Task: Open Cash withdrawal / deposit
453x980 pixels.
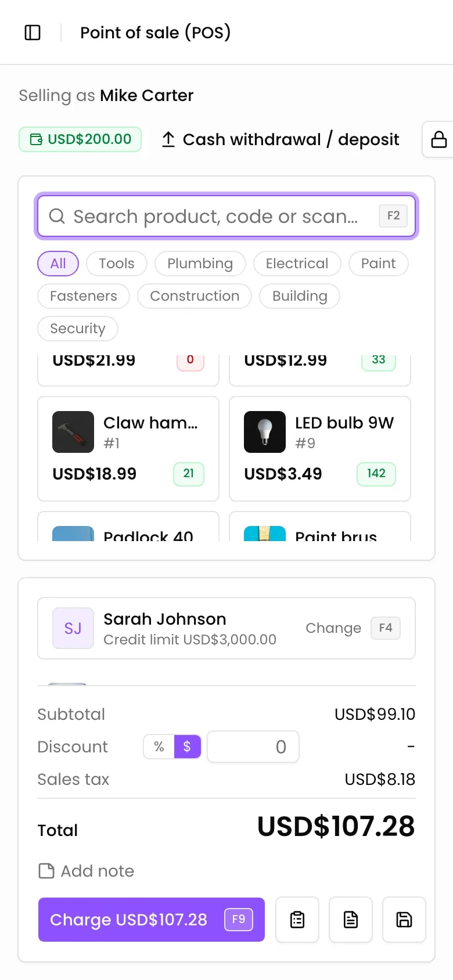Action: click(280, 139)
